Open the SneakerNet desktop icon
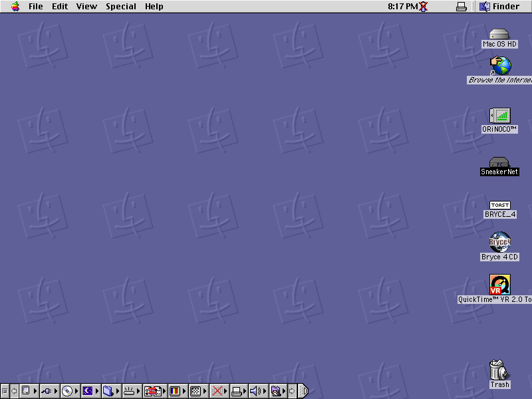The width and height of the screenshot is (532, 399). pos(499,162)
